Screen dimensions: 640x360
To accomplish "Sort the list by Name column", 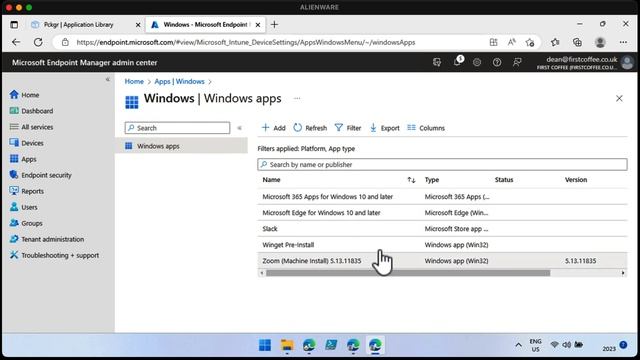I will (411, 180).
